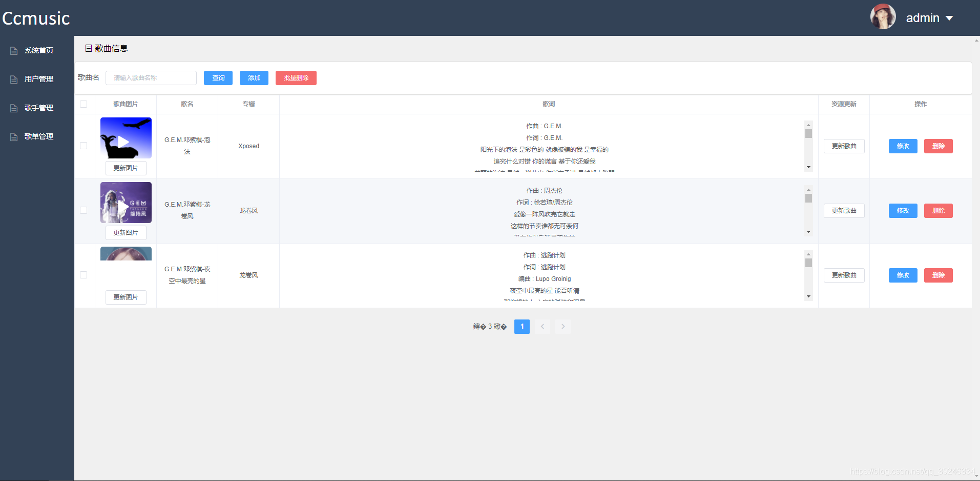The width and height of the screenshot is (980, 481).
Task: Click the 歌手管理 sidebar icon
Action: click(x=14, y=108)
